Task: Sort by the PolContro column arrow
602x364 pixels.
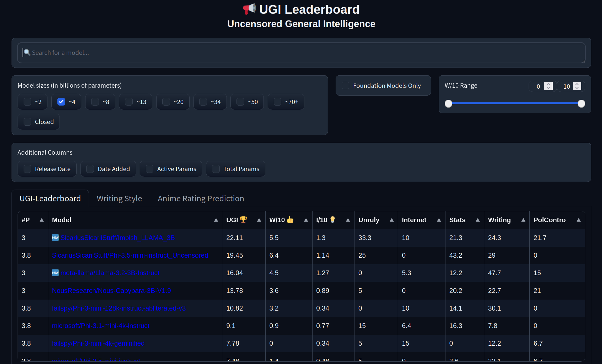Action: click(579, 220)
